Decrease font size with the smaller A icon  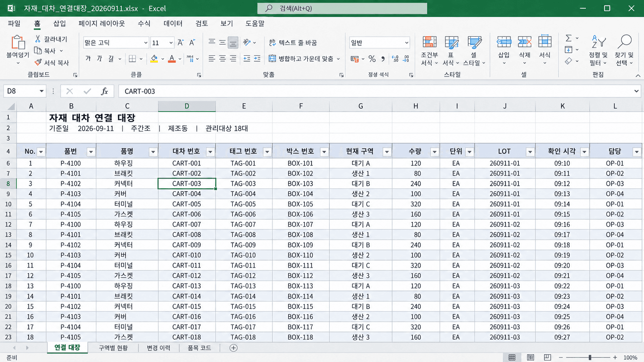pyautogui.click(x=192, y=43)
